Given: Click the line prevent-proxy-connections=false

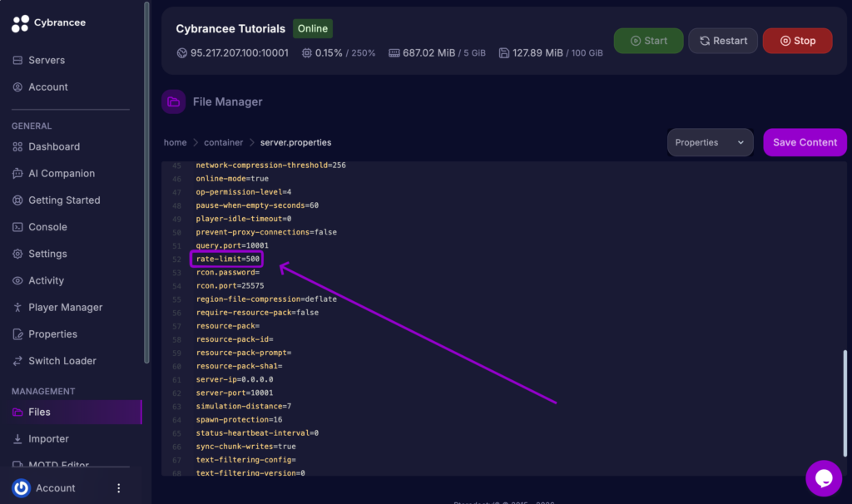Looking at the screenshot, I should 266,232.
